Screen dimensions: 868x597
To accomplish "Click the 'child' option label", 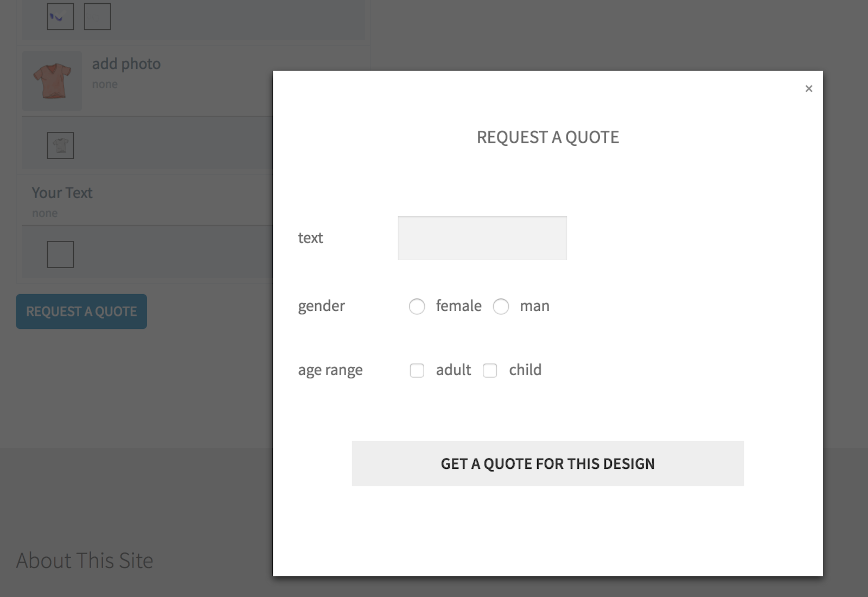I will tap(525, 370).
